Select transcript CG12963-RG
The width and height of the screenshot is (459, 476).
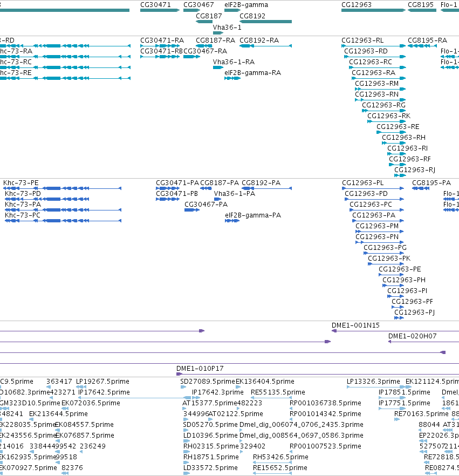[x=384, y=111]
